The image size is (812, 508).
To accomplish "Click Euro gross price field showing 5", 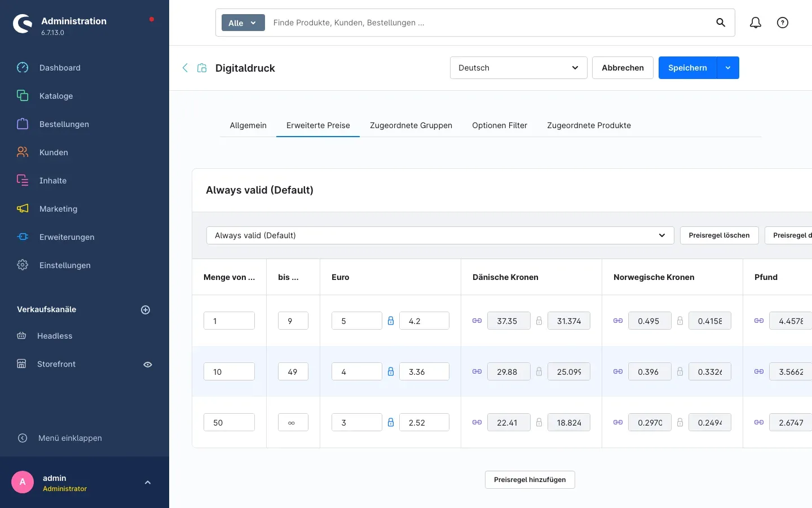I will click(x=357, y=321).
